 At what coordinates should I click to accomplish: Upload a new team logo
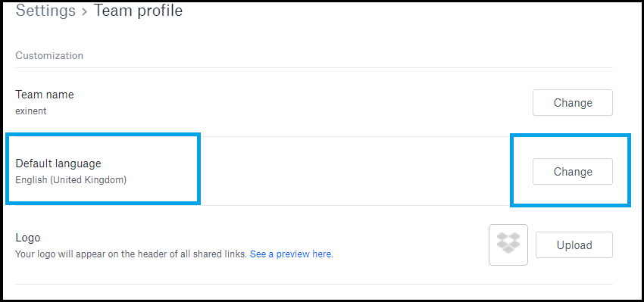[574, 245]
